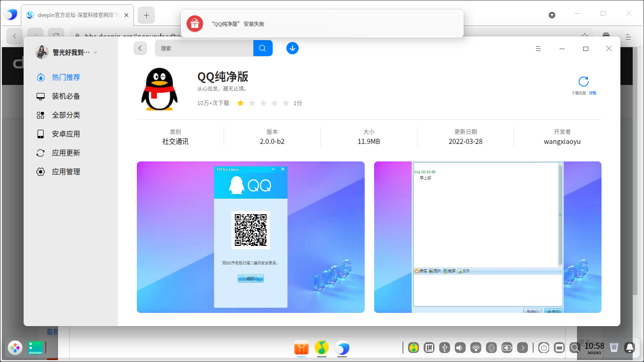Image resolution: width=644 pixels, height=362 pixels.
Task: Click the 10万+次下载 download count
Action: tap(213, 103)
